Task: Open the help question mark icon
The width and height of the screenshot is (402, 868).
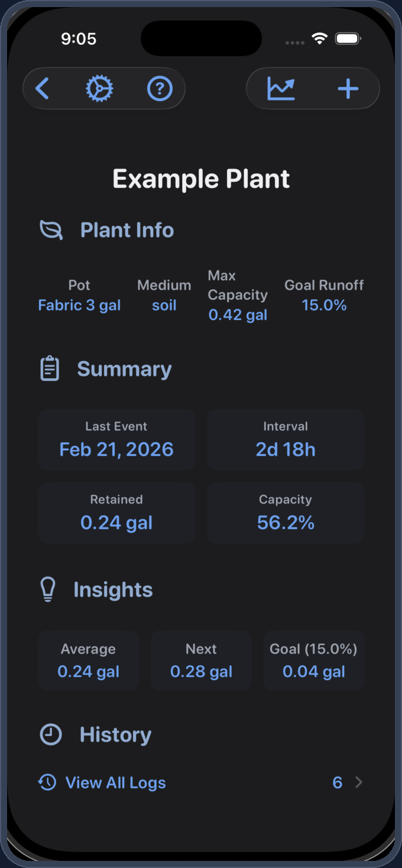Action: [x=160, y=88]
